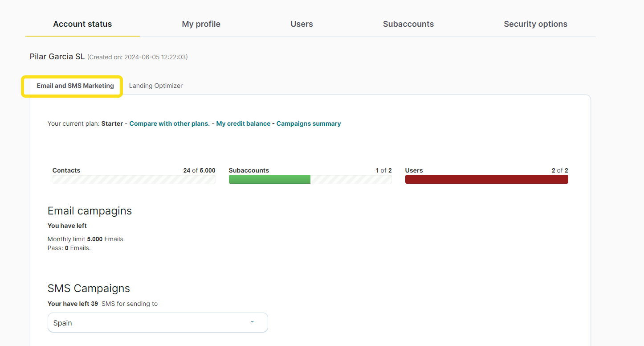Switch to the My profile tab
The height and width of the screenshot is (346, 644).
pos(201,24)
